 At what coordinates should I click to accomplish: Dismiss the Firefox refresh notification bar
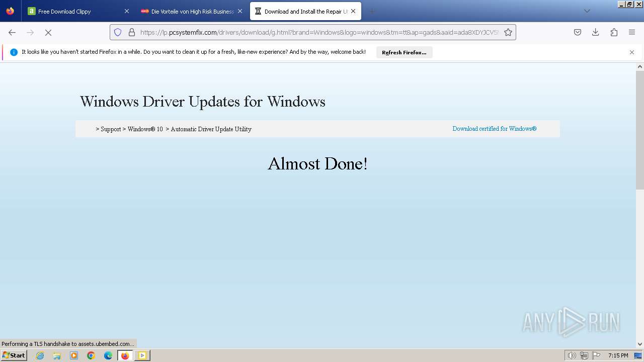632,52
